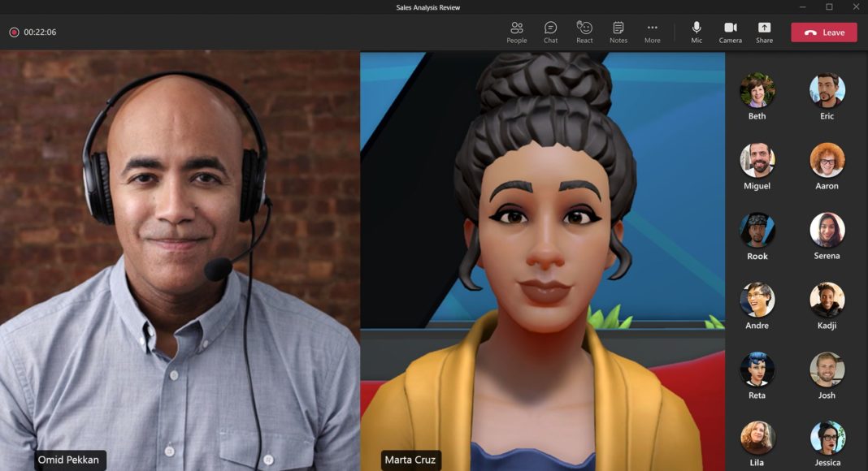Select Andre's participant avatar
This screenshot has height=471, width=868.
click(757, 300)
